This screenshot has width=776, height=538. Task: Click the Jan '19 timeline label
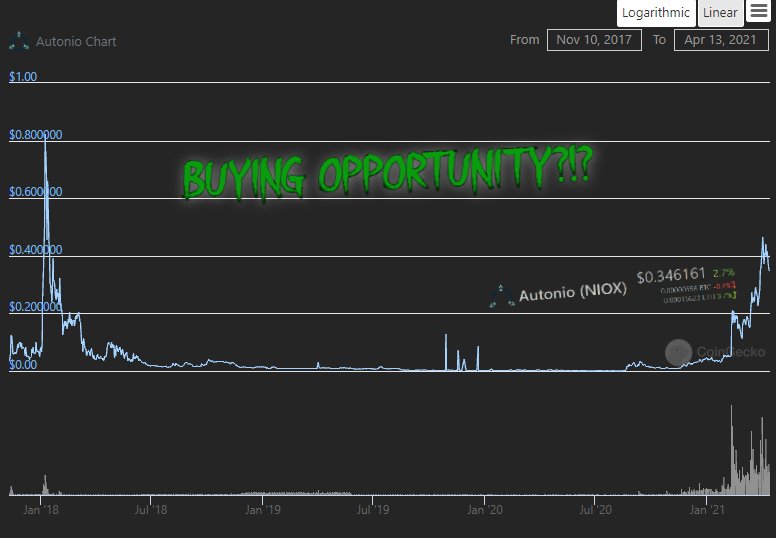coord(262,510)
